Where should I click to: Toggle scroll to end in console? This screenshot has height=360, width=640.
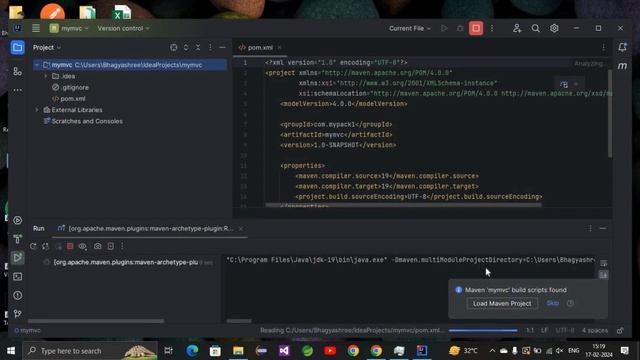[604, 275]
